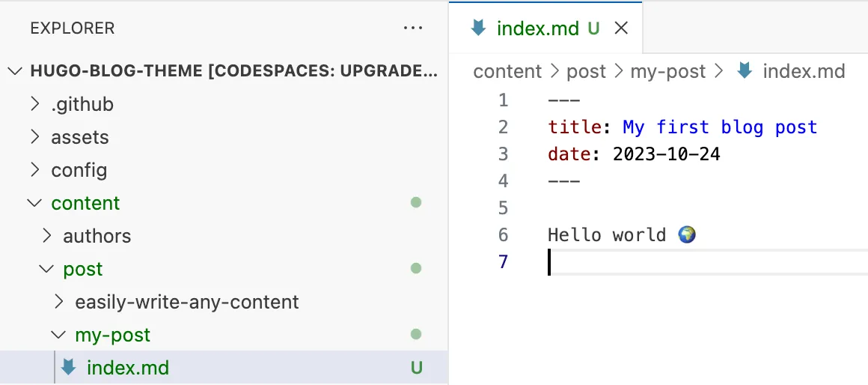Open Explorer more actions ellipsis menu
868x385 pixels.
pos(413,28)
